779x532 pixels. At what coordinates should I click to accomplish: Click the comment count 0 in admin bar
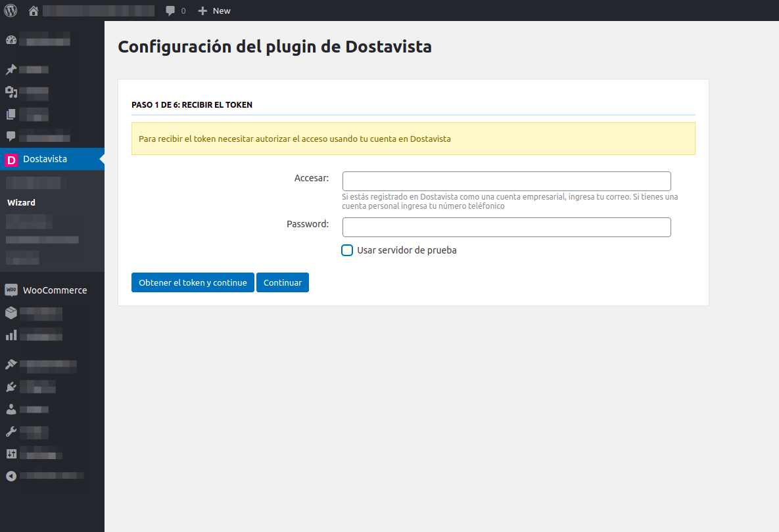(183, 11)
